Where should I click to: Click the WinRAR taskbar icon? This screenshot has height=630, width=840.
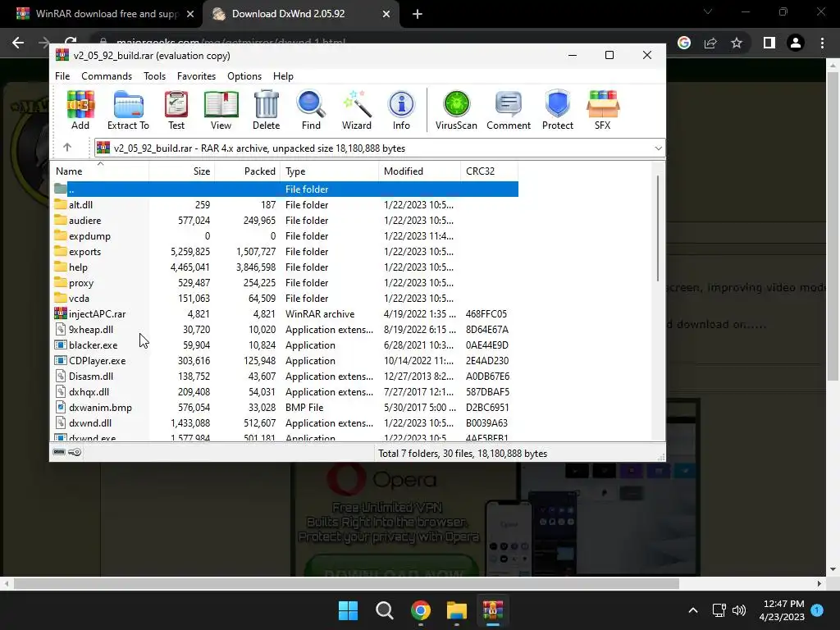pyautogui.click(x=493, y=610)
